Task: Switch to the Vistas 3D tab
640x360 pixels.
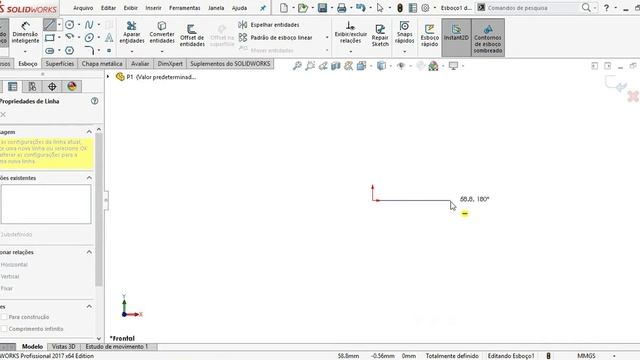Action: 63,347
